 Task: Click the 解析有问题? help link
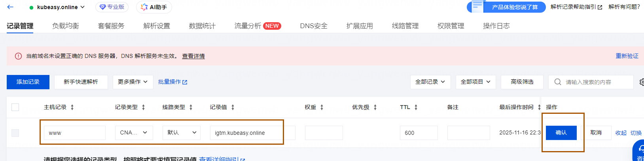624,7
